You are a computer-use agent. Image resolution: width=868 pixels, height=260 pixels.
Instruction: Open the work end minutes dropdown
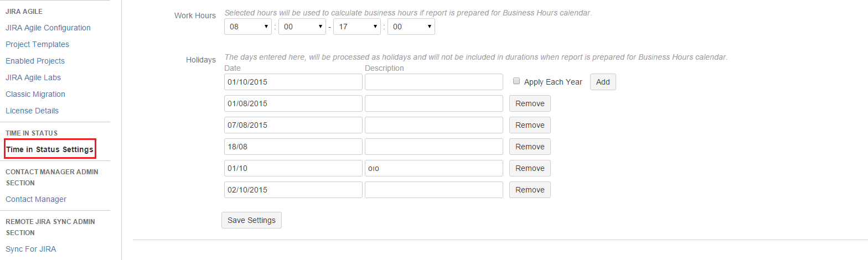click(411, 27)
